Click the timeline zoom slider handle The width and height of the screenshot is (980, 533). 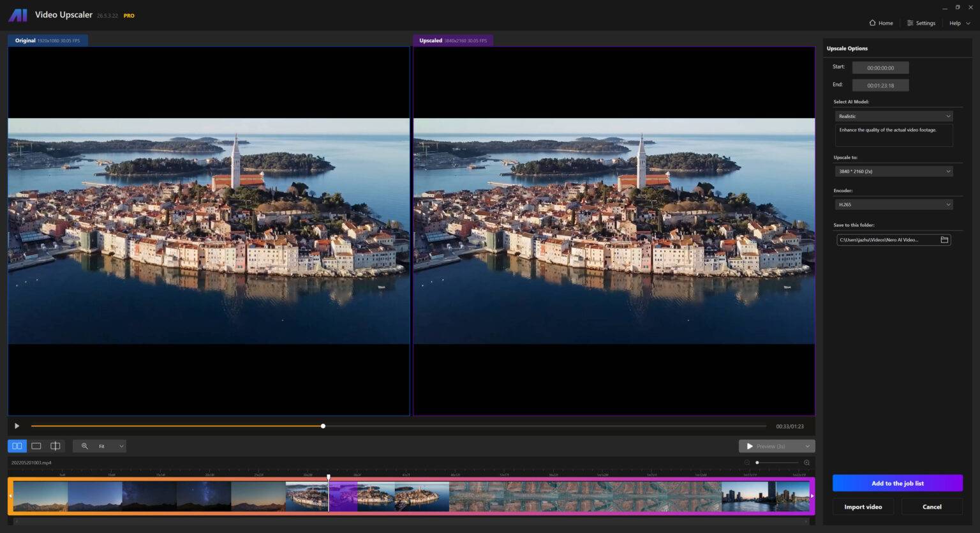click(x=757, y=463)
